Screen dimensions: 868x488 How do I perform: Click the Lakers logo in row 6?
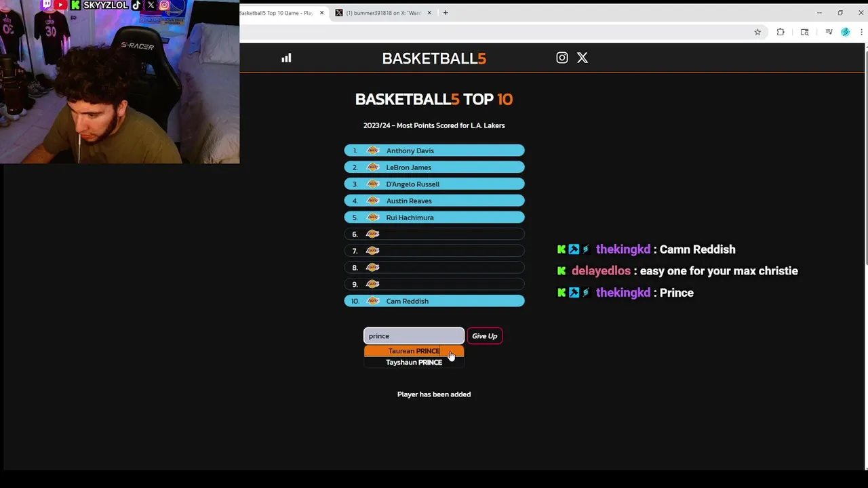click(x=372, y=234)
